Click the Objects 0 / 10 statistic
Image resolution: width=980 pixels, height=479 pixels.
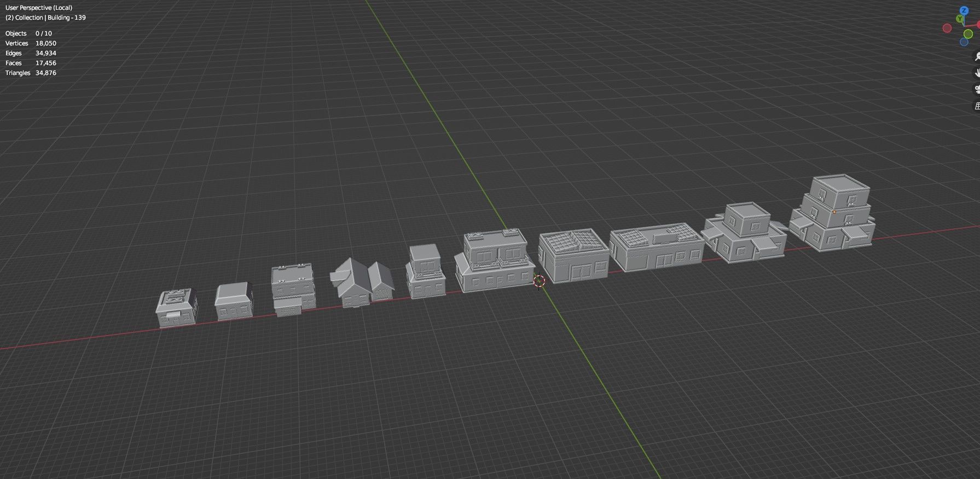[x=28, y=33]
